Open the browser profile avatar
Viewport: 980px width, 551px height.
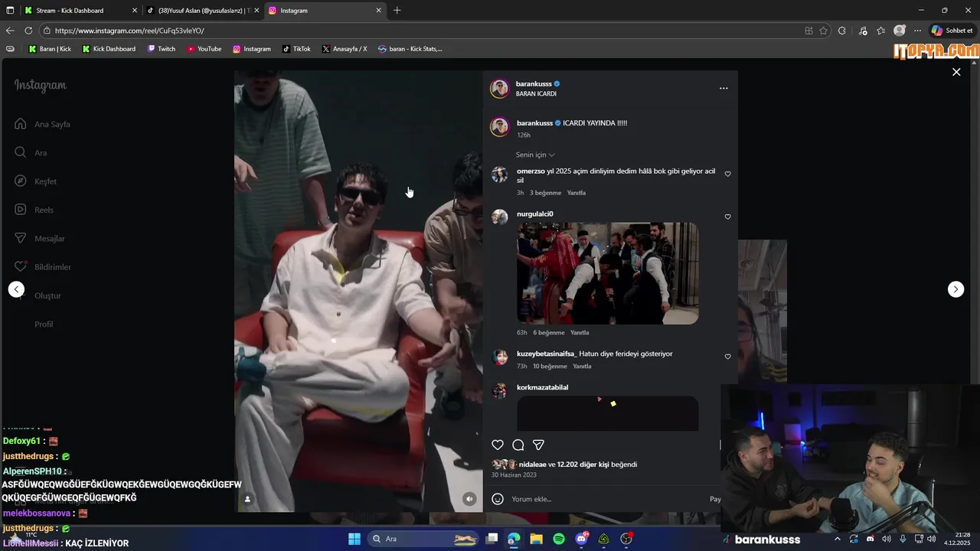pyautogui.click(x=900, y=31)
